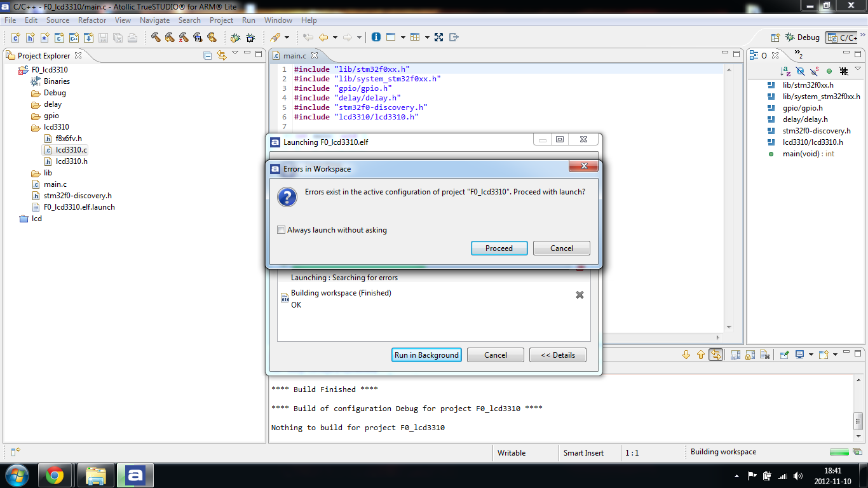Toggle Link with Editor in Project Explorer

click(x=221, y=55)
